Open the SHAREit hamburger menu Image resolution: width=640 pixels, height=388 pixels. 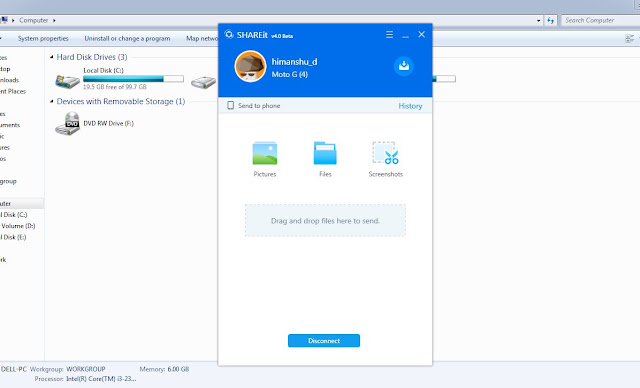[389, 35]
